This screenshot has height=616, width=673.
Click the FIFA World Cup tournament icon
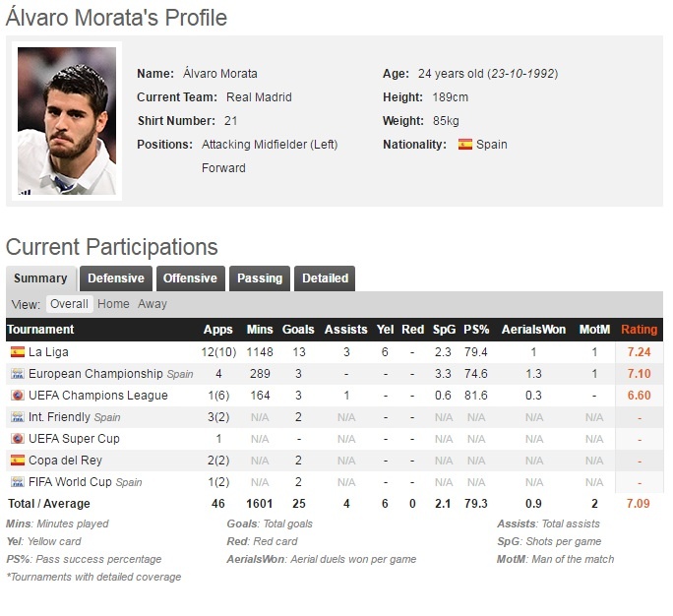click(x=17, y=482)
